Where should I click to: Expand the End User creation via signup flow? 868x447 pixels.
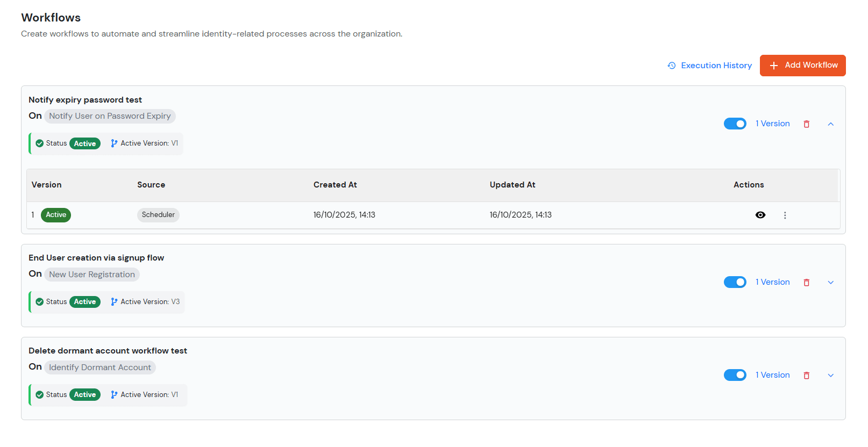click(x=830, y=283)
